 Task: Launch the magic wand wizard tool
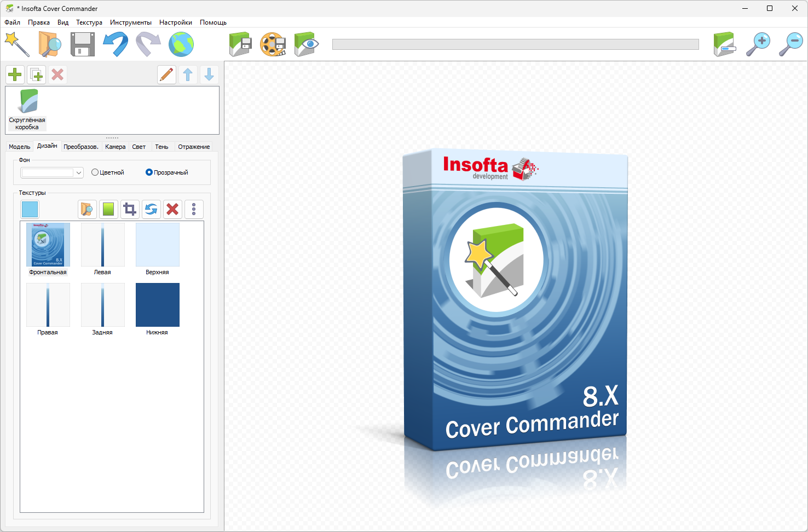click(x=17, y=44)
